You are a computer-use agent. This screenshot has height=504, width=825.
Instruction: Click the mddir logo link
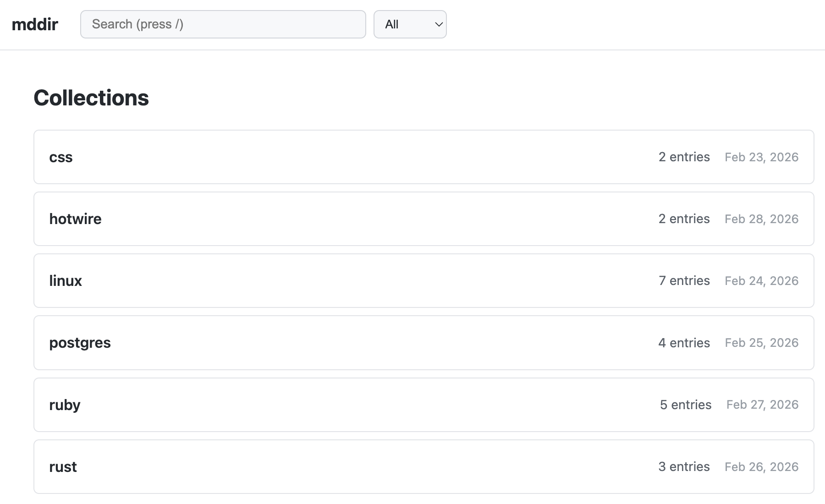click(35, 24)
